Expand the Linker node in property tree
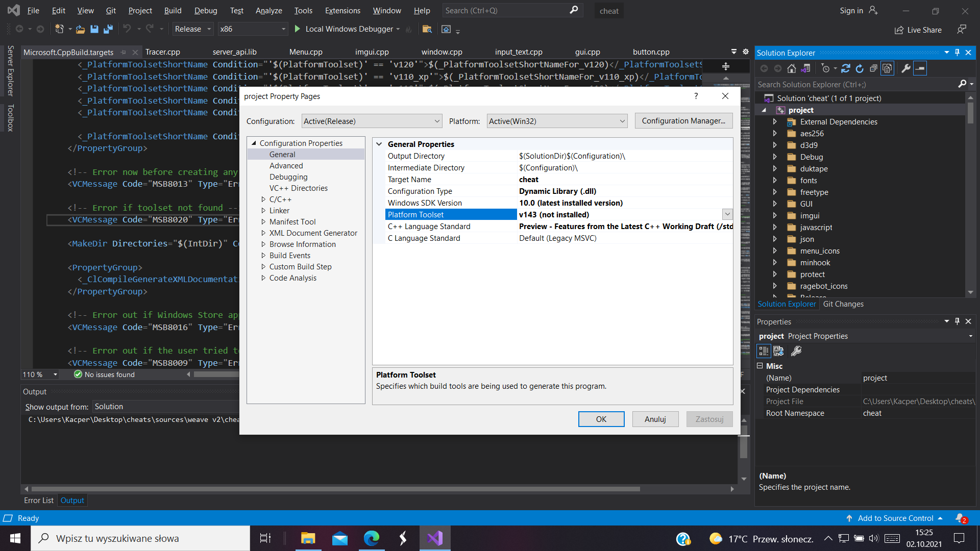 (263, 211)
